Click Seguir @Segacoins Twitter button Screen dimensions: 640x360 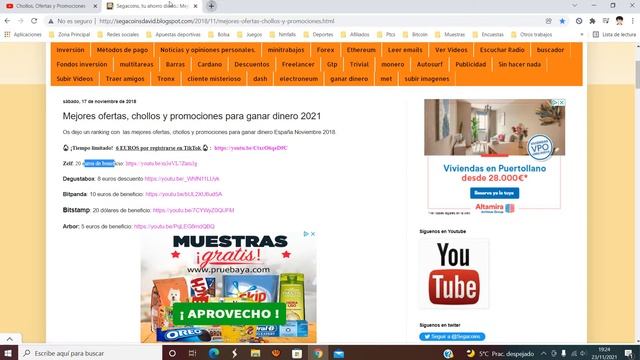pos(452,337)
